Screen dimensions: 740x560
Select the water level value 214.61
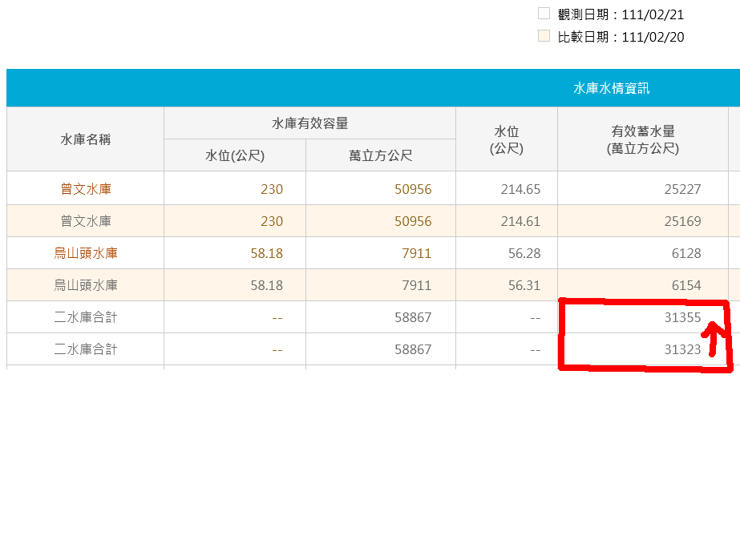click(x=520, y=221)
